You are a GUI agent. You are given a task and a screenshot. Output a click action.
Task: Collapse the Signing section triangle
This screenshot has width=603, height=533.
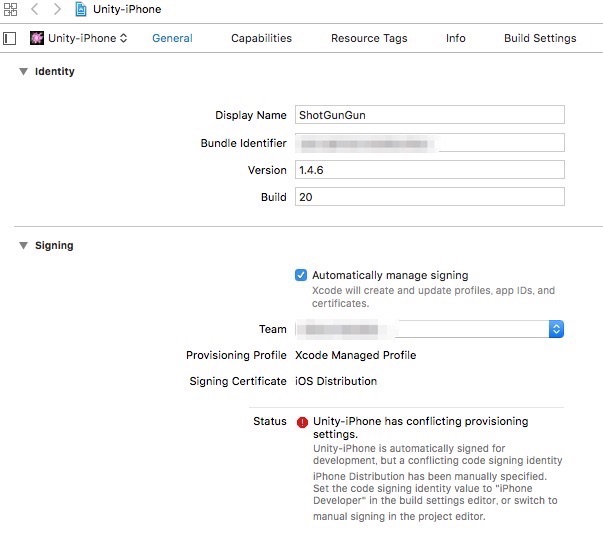24,246
